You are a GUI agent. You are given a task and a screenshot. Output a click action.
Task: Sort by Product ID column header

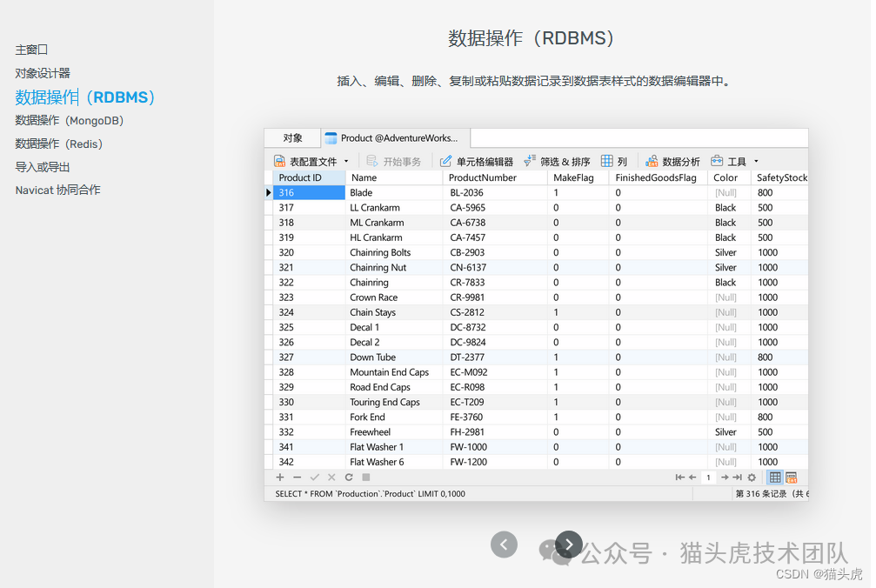tap(309, 177)
